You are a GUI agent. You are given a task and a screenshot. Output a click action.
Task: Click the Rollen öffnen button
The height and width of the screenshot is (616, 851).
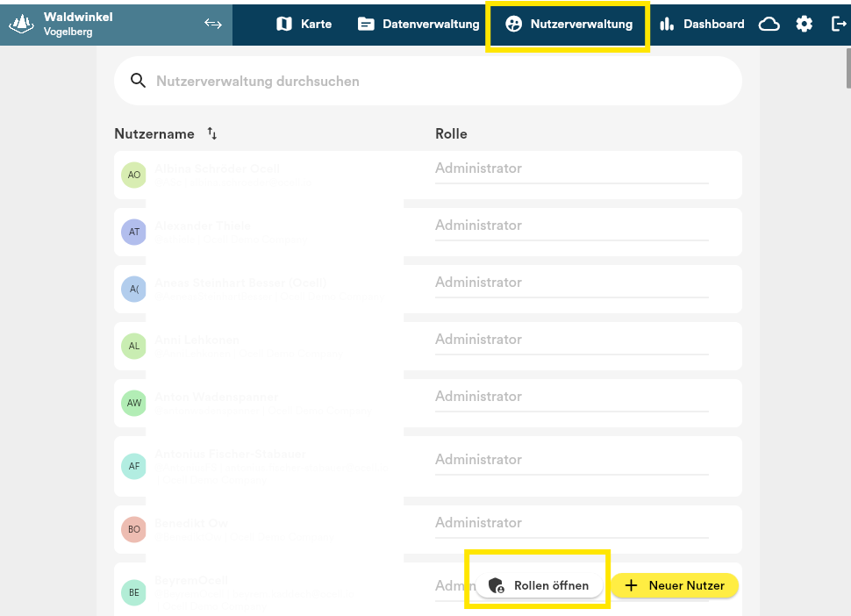pos(540,585)
